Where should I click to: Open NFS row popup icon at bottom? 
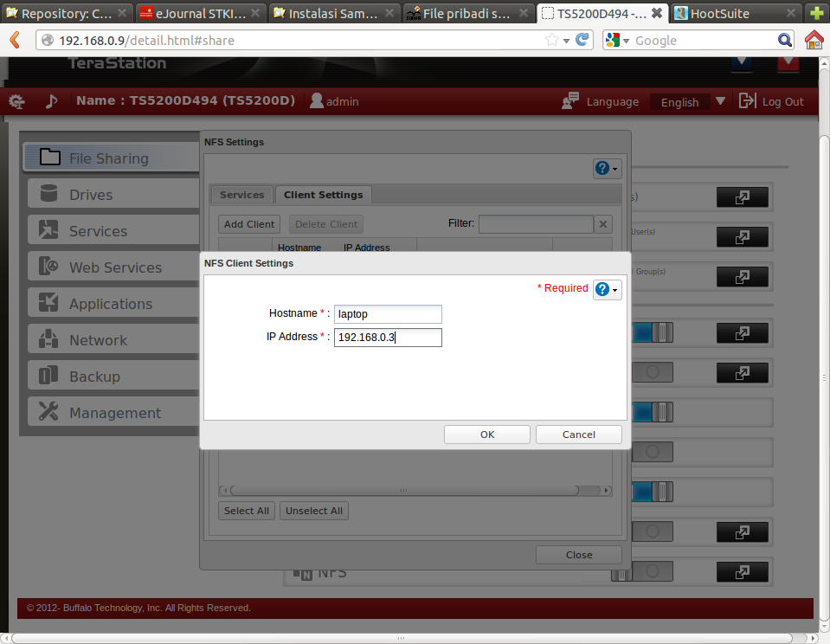[x=742, y=571]
